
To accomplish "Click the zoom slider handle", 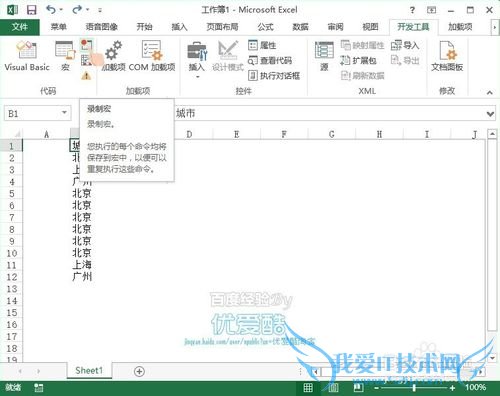I will click(414, 388).
